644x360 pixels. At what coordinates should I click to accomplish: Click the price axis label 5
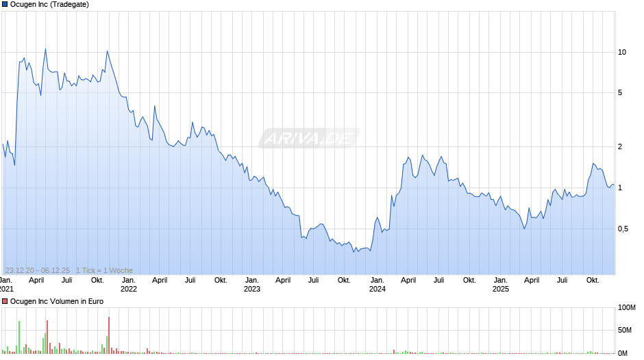tap(620, 93)
